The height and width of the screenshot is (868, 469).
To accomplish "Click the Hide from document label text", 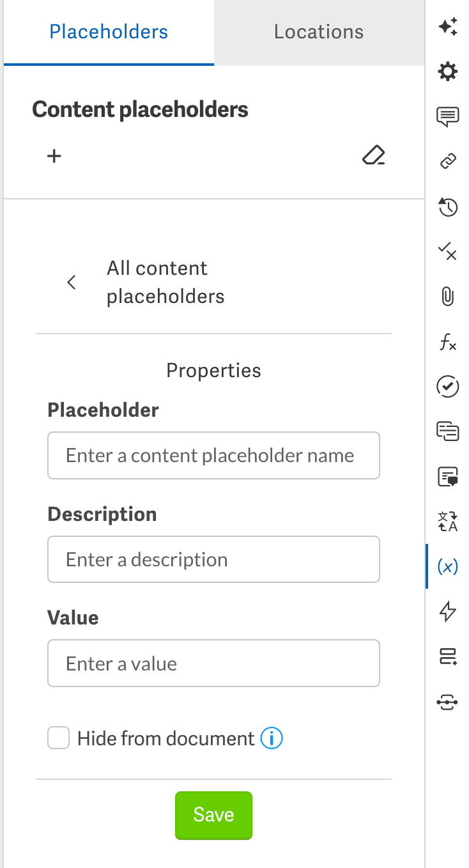I will click(x=166, y=739).
